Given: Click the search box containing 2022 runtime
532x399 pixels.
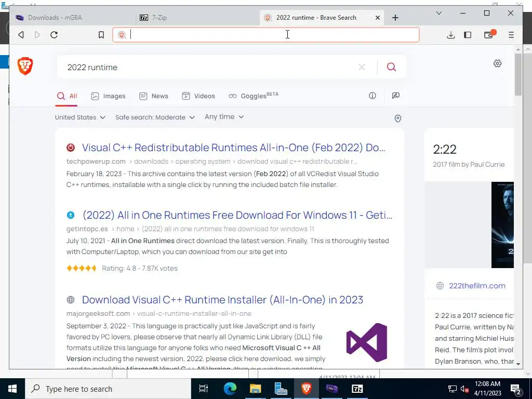Looking at the screenshot, I should 210,67.
